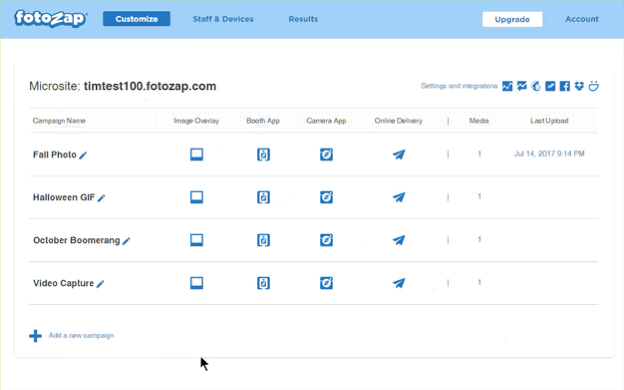This screenshot has height=390, width=624.
Task: Open the Facebook integration icon
Action: (565, 86)
